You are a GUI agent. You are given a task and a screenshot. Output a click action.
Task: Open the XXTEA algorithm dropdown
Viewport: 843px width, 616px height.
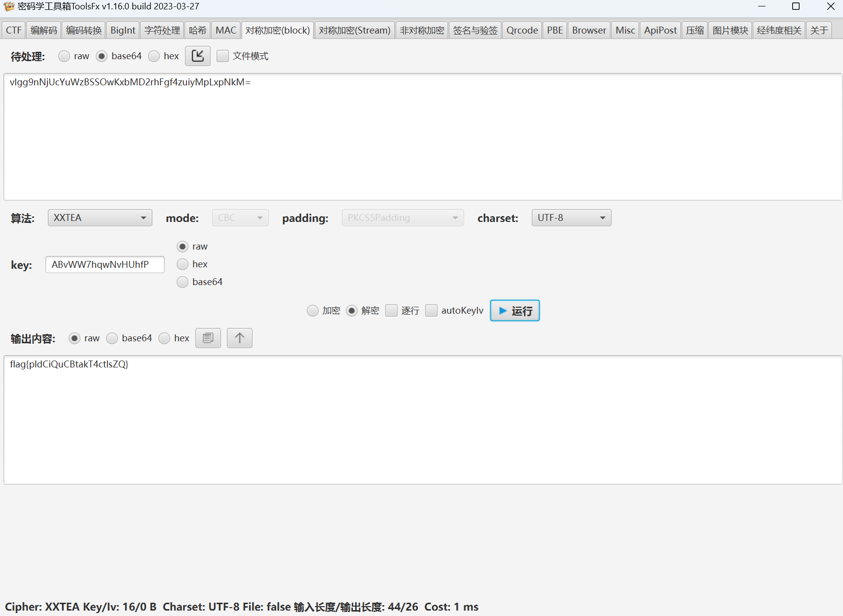point(100,218)
